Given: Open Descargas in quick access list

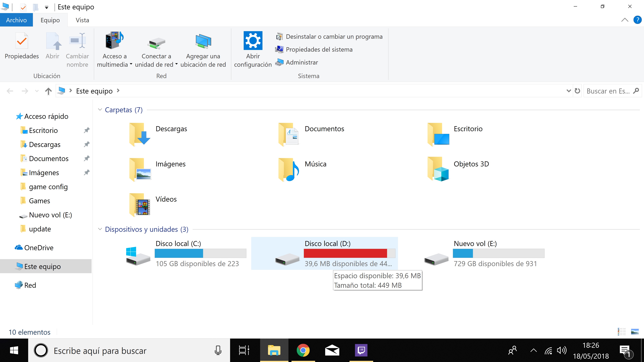Looking at the screenshot, I should click(44, 144).
